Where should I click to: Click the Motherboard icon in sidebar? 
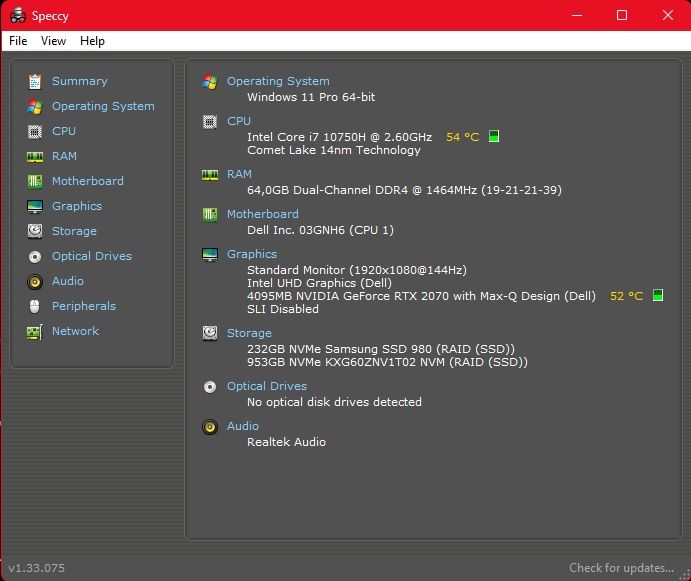[x=35, y=181]
